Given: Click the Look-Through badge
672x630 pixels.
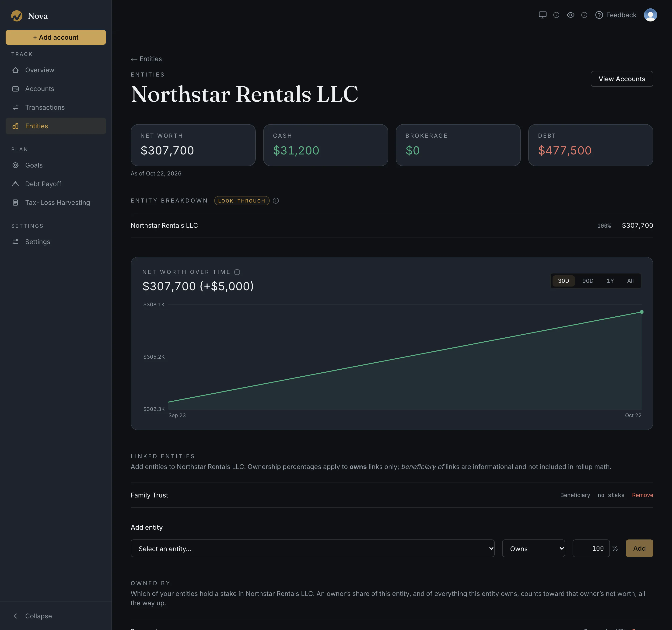Looking at the screenshot, I should 242,200.
